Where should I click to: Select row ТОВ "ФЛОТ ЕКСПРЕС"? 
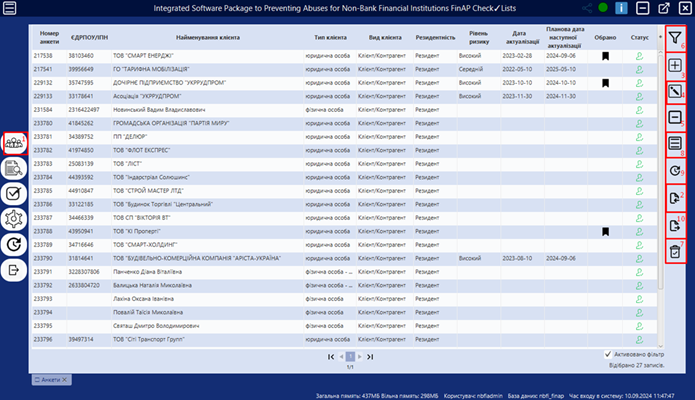pyautogui.click(x=344, y=150)
